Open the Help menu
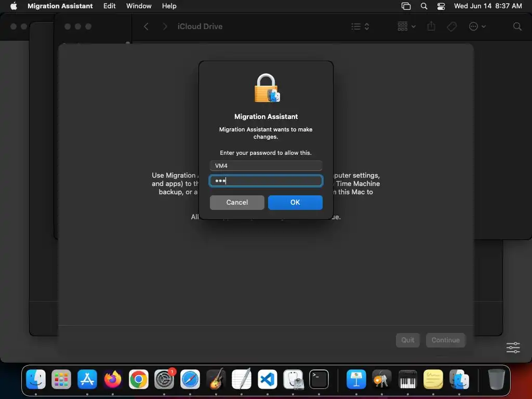 (169, 6)
